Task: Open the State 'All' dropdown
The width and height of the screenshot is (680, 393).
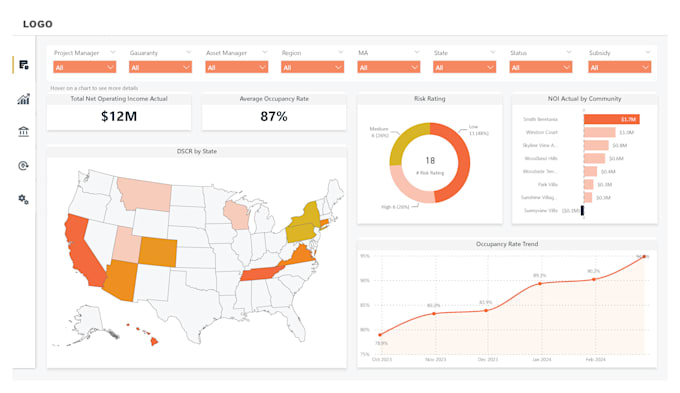Action: pos(464,67)
